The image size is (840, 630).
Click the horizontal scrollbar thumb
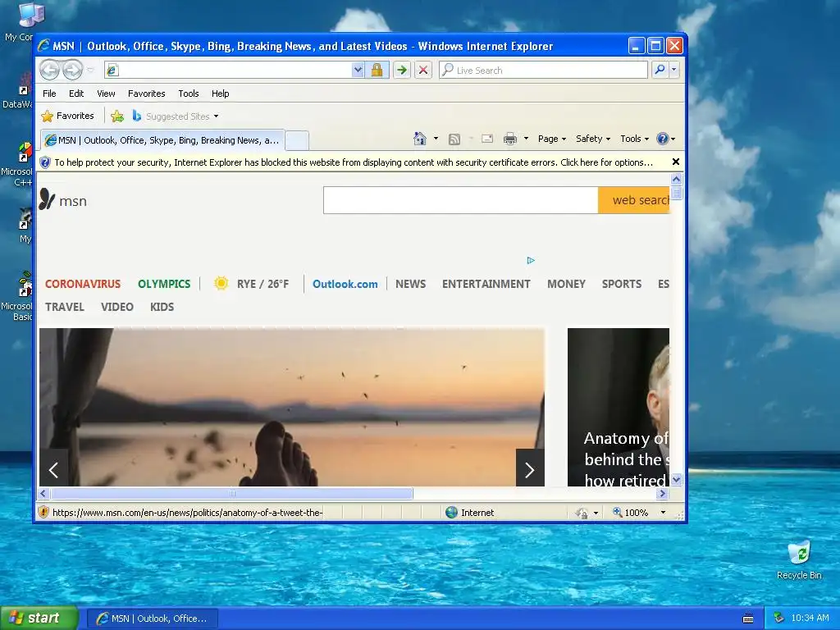[x=231, y=493]
